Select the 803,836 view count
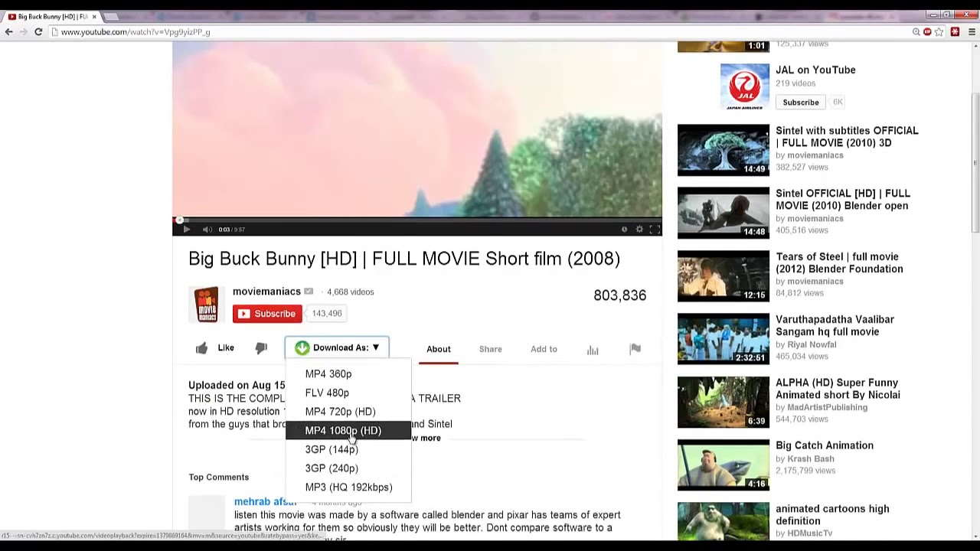The image size is (980, 551). click(x=620, y=295)
